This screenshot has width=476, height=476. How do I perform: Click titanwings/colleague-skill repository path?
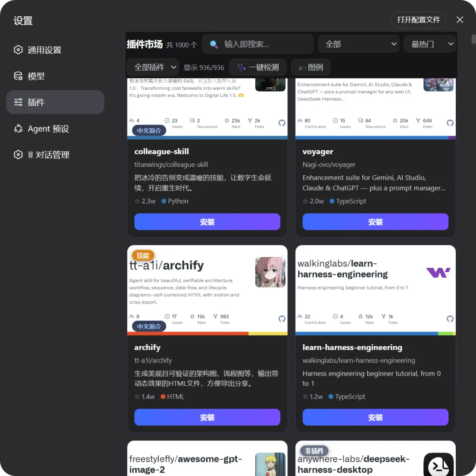point(171,165)
